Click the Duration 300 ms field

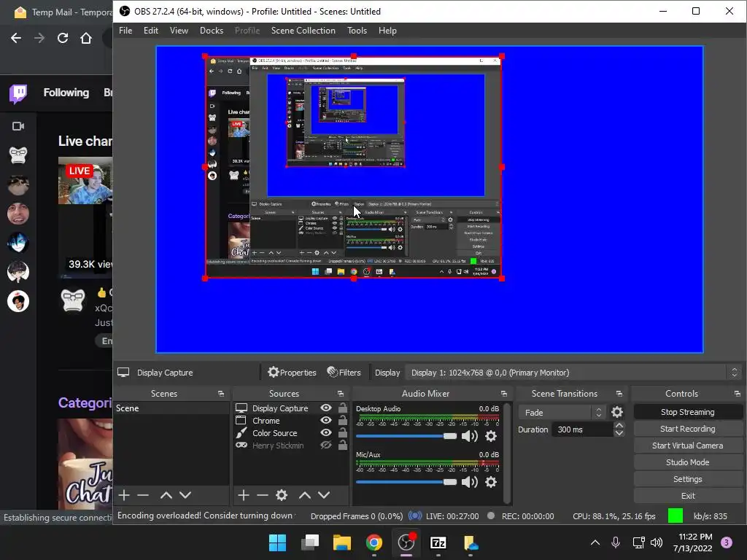[x=583, y=429]
